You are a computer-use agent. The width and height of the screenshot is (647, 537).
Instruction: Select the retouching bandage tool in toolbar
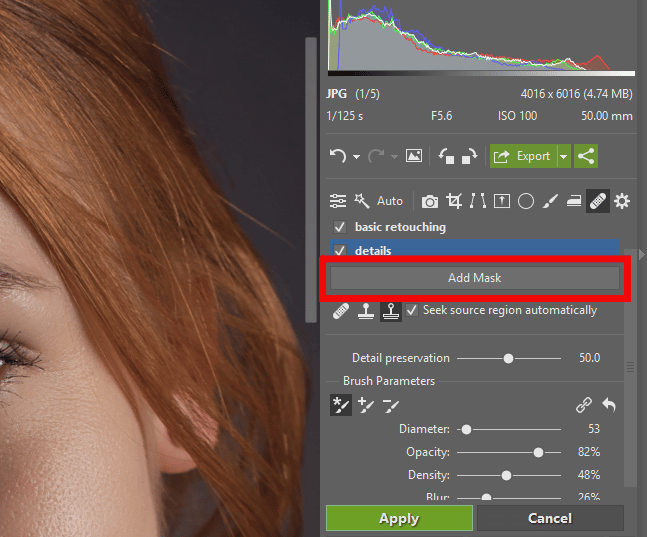click(x=598, y=201)
